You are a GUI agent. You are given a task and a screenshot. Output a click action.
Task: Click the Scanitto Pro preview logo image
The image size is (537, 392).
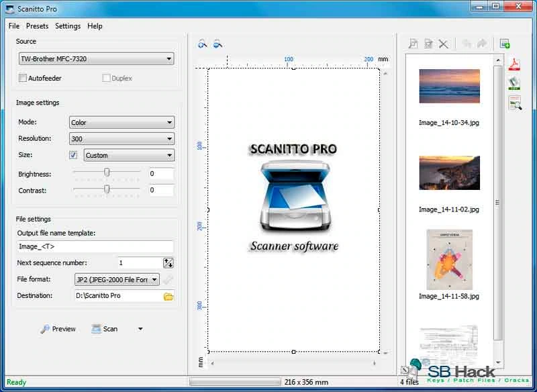tap(294, 198)
